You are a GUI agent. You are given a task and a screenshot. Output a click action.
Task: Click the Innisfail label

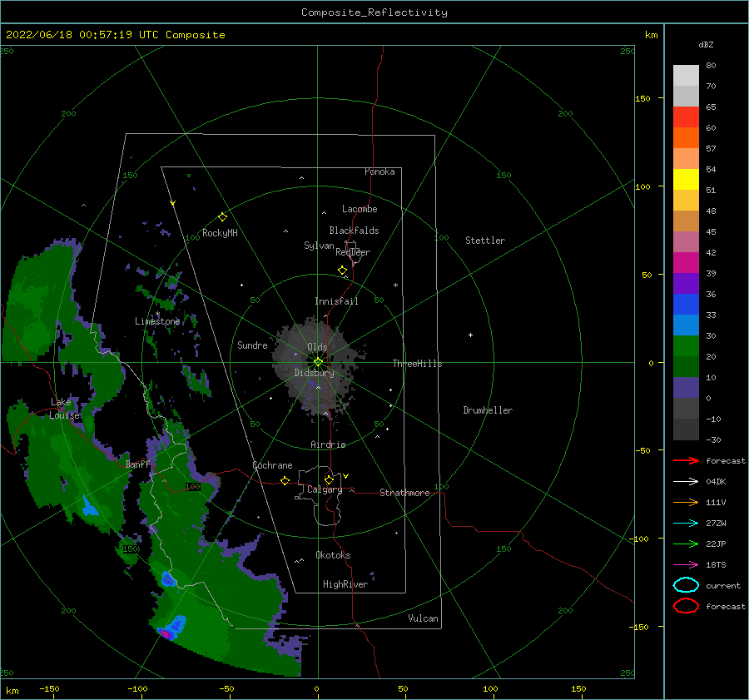[x=336, y=301]
